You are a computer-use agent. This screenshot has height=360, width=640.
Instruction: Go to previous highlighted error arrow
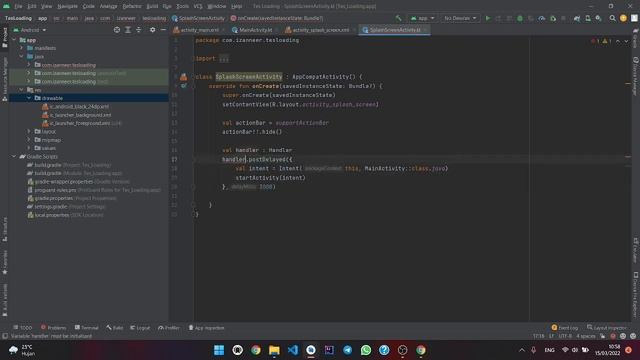[x=618, y=41]
